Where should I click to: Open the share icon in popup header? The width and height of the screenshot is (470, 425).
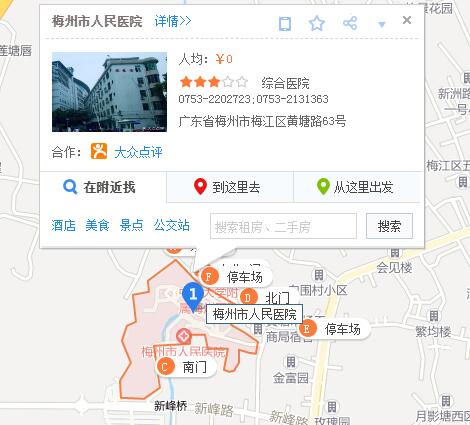(x=350, y=23)
